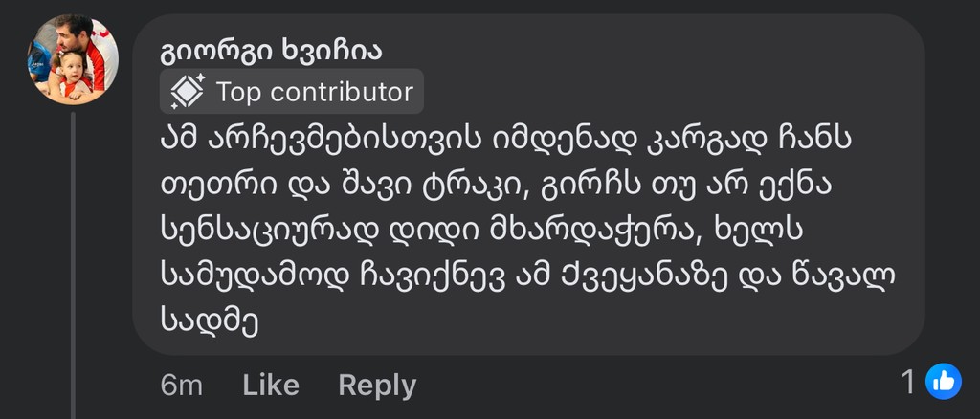View the reaction count number 1

coord(909,383)
